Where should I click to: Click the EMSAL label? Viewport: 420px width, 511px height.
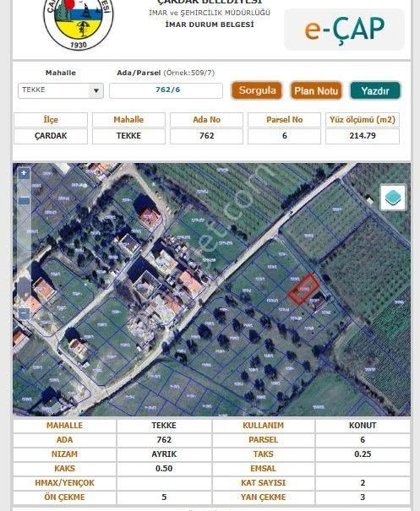(263, 468)
